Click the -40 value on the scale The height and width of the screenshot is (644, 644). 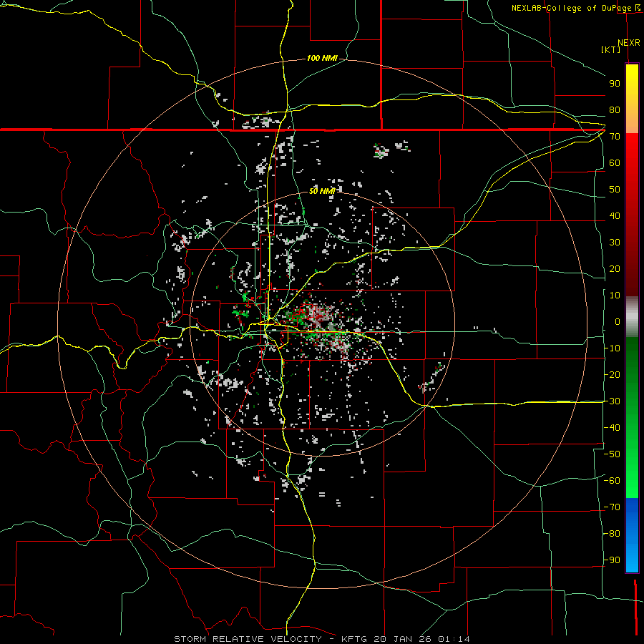tap(612, 428)
